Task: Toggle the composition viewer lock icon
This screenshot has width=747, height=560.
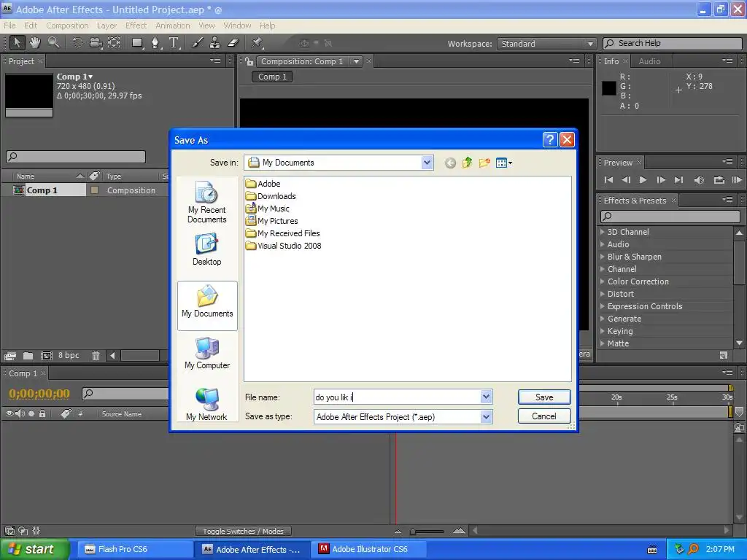Action: tap(249, 61)
